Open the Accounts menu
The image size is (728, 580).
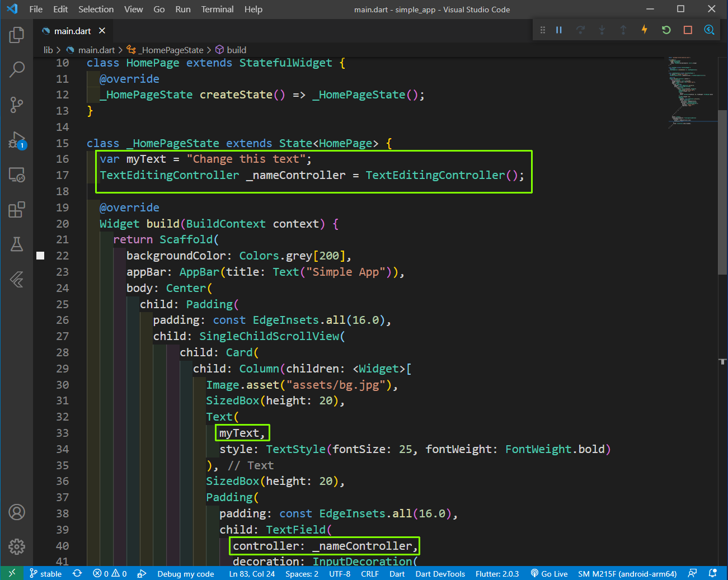[17, 512]
